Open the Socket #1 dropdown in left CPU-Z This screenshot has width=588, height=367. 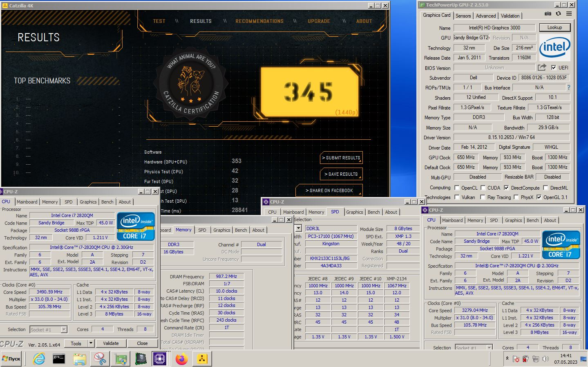(x=64, y=329)
